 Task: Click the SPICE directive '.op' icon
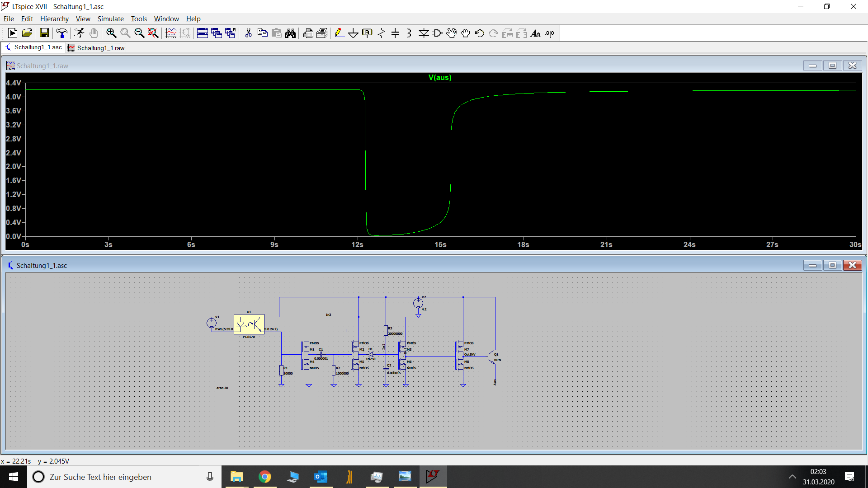(x=550, y=33)
